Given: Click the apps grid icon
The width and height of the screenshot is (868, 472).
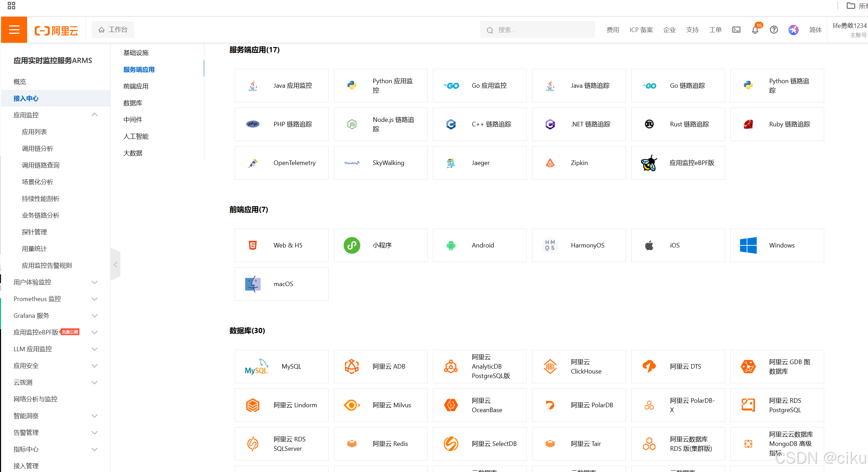Looking at the screenshot, I should click(11, 6).
